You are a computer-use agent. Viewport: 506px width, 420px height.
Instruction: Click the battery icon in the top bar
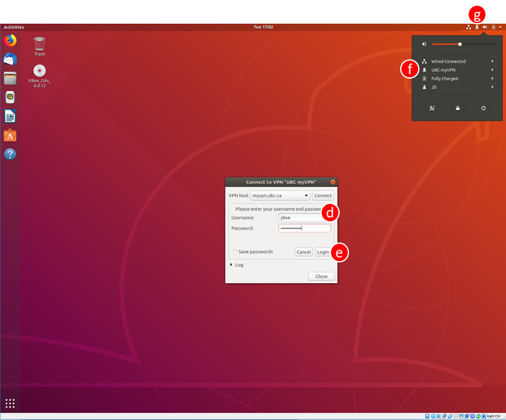point(494,27)
